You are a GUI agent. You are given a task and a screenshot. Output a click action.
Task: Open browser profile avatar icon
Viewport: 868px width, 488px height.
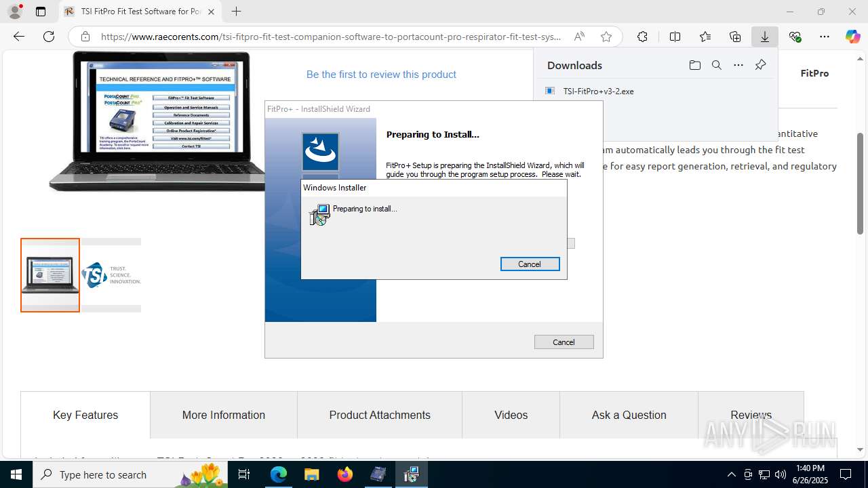point(14,12)
